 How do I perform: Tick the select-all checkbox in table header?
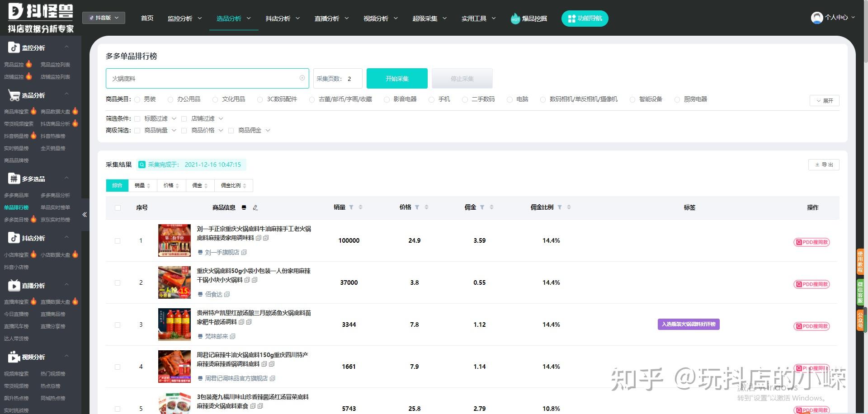pos(118,208)
